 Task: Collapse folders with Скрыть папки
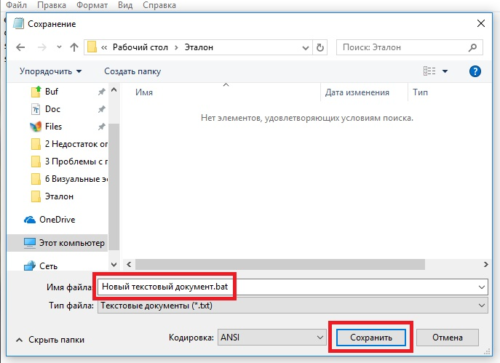50,340
